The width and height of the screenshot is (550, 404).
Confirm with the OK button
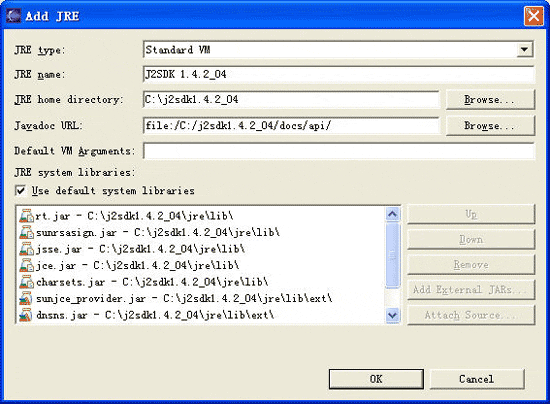[376, 379]
